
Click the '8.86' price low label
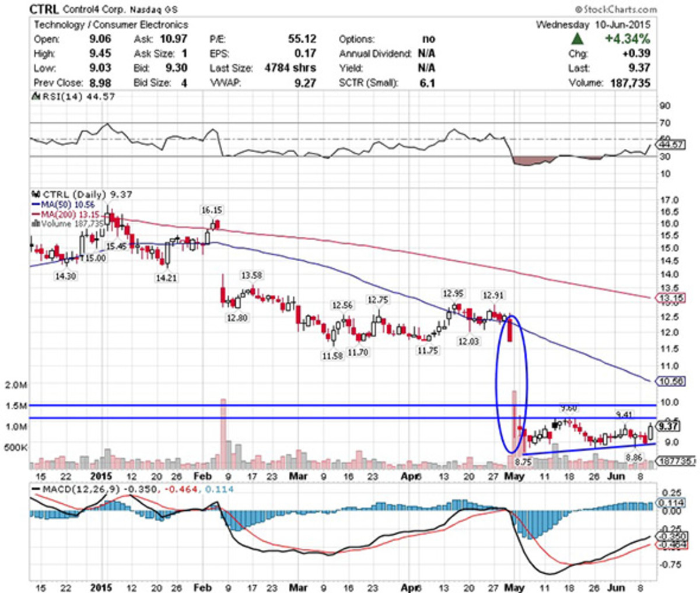tap(634, 458)
